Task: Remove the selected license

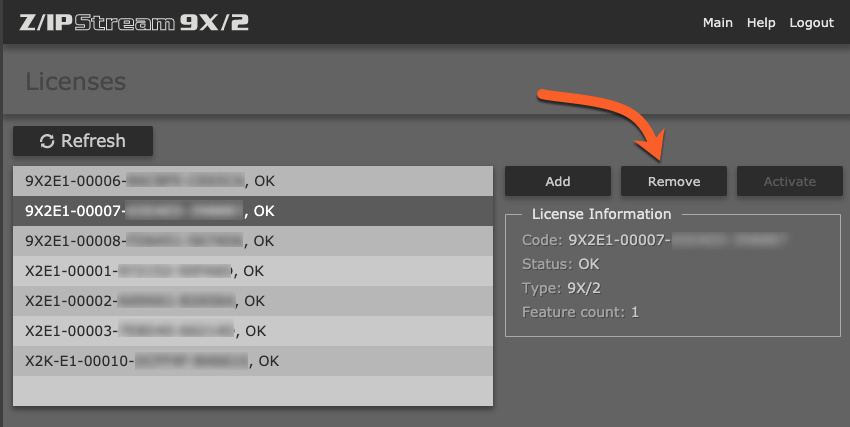Action: (674, 181)
